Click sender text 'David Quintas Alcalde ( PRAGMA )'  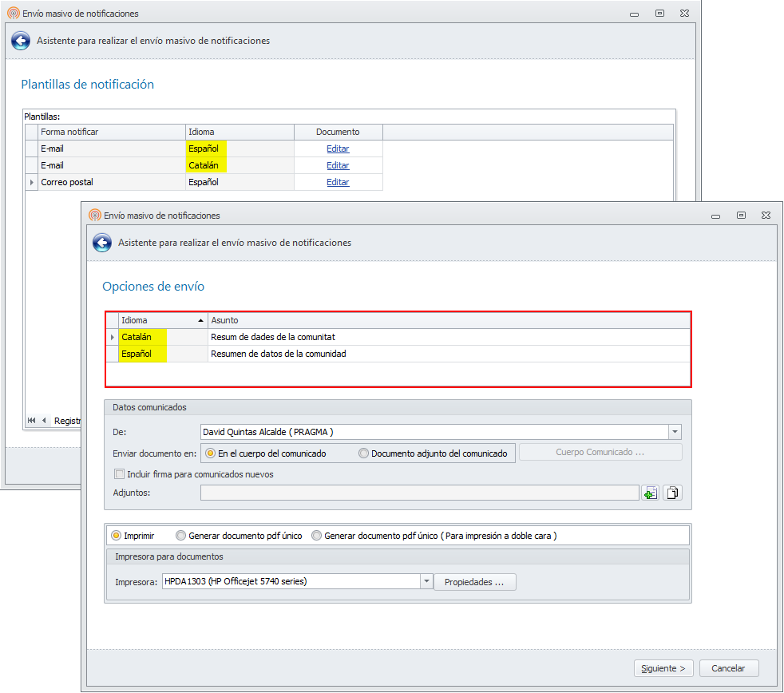[268, 432]
